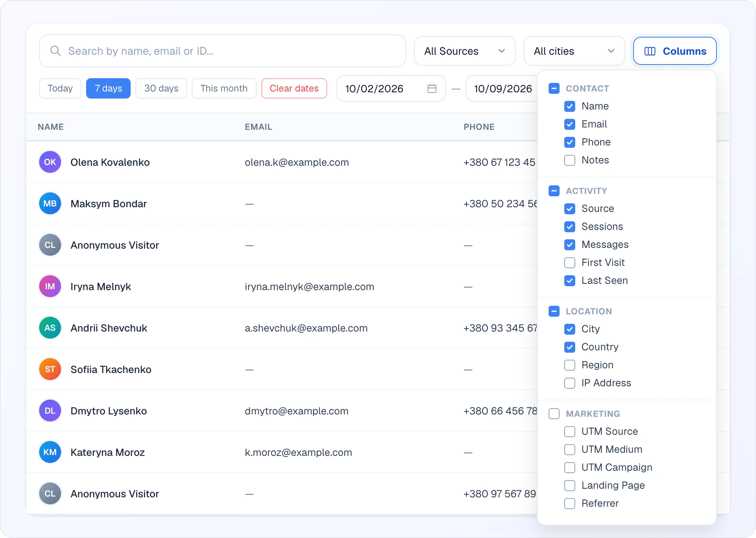Viewport: 756px width, 538px height.
Task: Click Dmytro Lysenko's DL avatar
Action: click(x=50, y=411)
